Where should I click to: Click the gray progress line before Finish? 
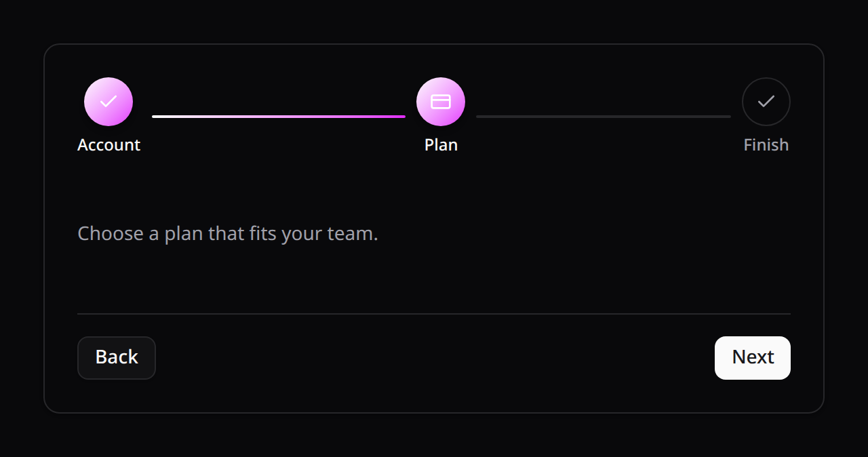point(604,117)
